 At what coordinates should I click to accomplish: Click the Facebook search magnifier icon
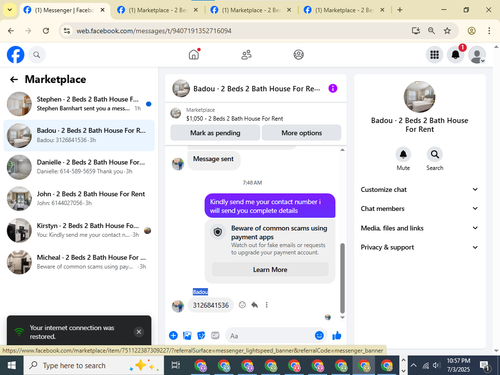37,55
